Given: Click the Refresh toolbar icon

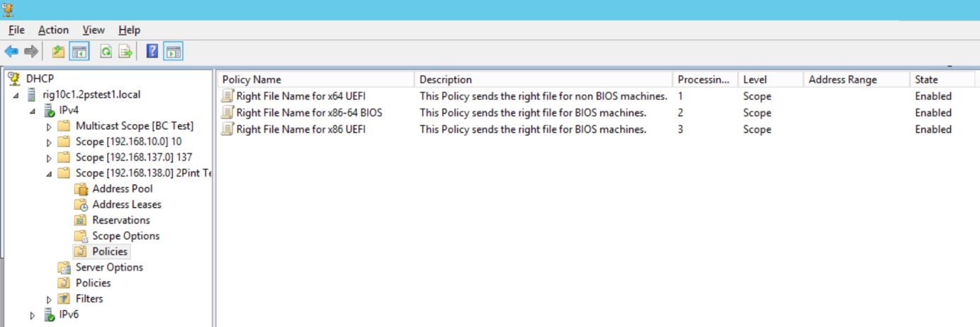Looking at the screenshot, I should point(106,51).
